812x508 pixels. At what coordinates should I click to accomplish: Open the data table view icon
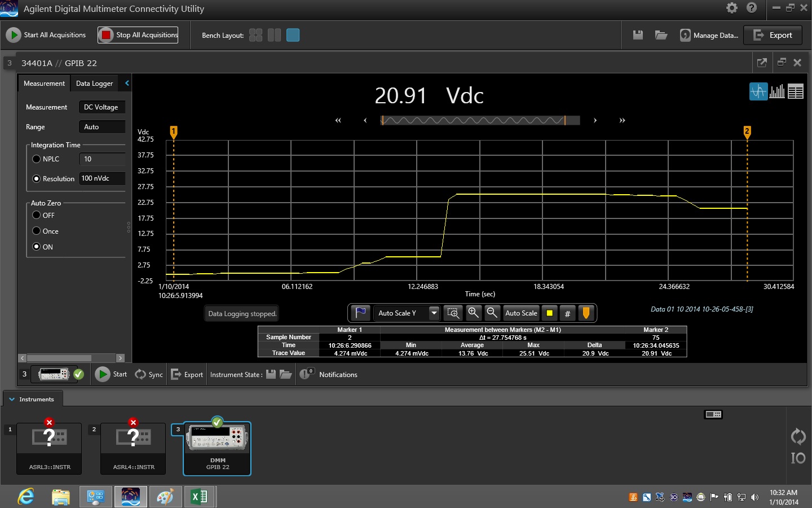(796, 91)
